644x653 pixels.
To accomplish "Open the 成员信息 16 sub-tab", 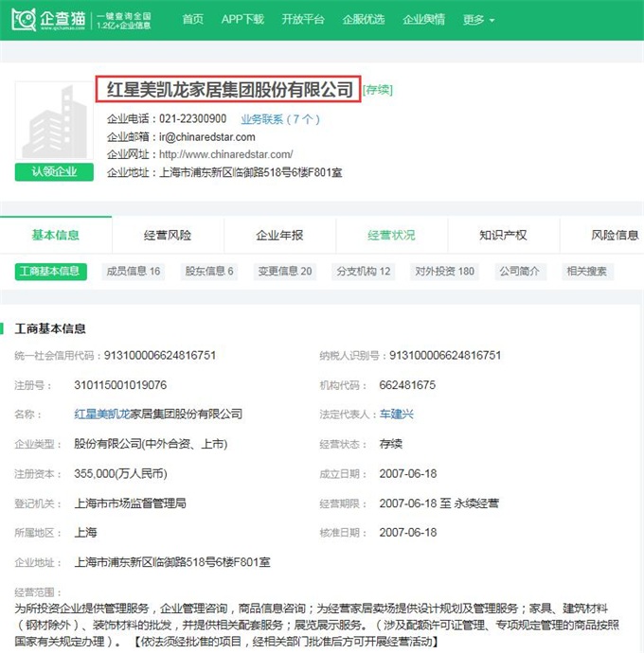I will click(134, 272).
